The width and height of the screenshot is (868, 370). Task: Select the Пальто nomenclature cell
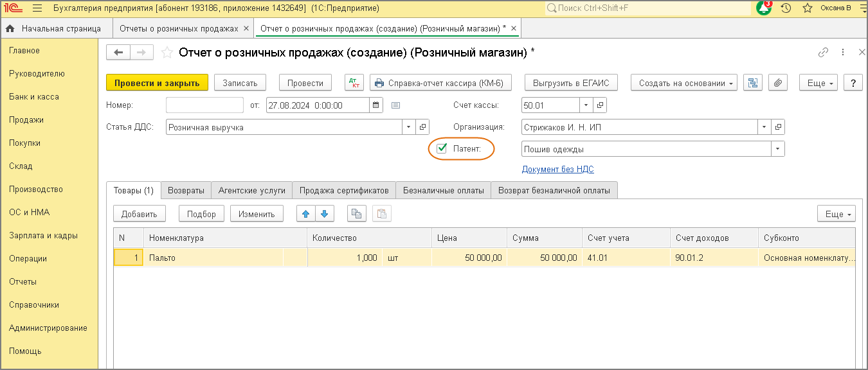pyautogui.click(x=213, y=258)
